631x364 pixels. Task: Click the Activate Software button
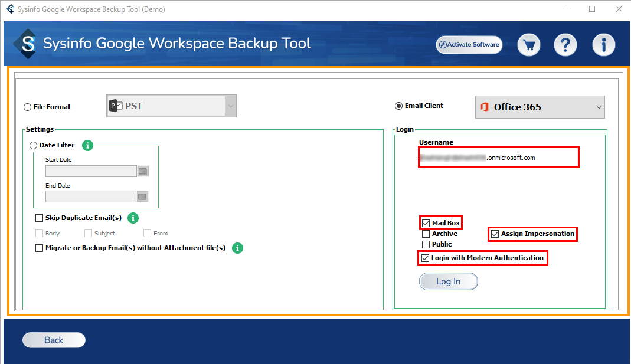point(469,45)
